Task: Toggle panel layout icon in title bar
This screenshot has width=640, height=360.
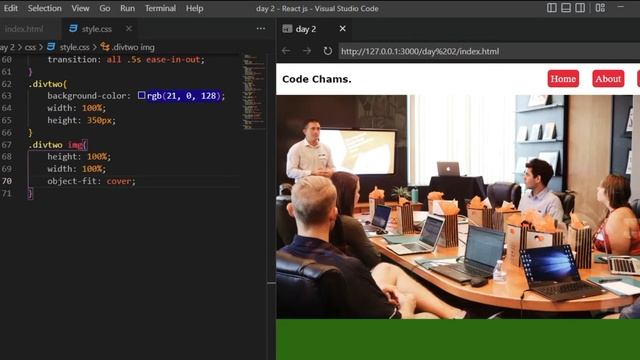Action: point(566,8)
